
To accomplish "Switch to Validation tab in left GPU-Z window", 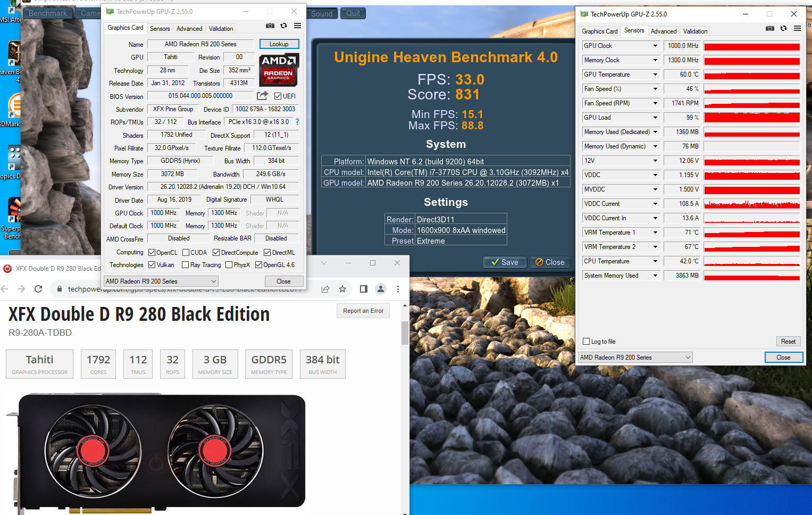I will (x=221, y=29).
